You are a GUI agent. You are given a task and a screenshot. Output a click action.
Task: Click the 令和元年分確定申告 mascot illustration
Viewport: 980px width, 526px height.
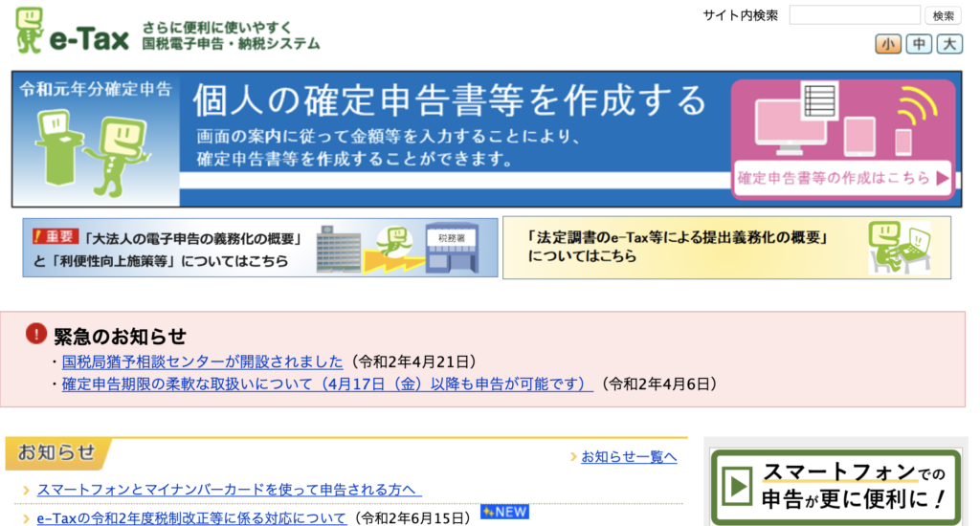point(94,152)
